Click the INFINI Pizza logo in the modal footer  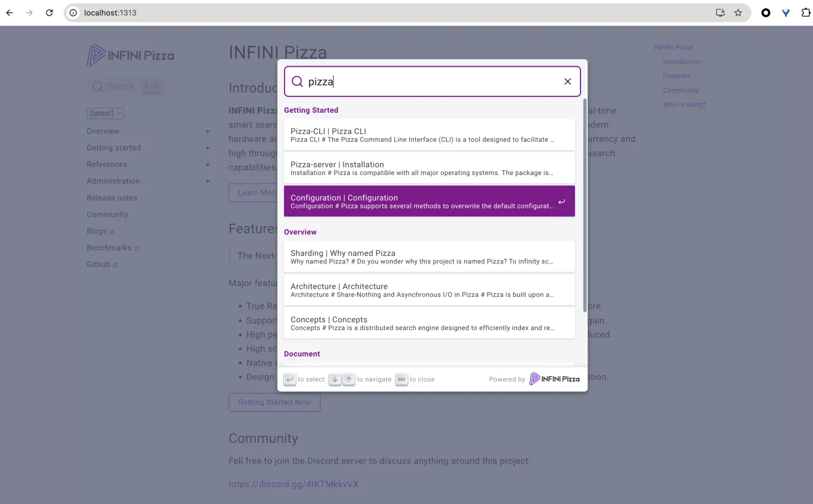[x=554, y=379]
